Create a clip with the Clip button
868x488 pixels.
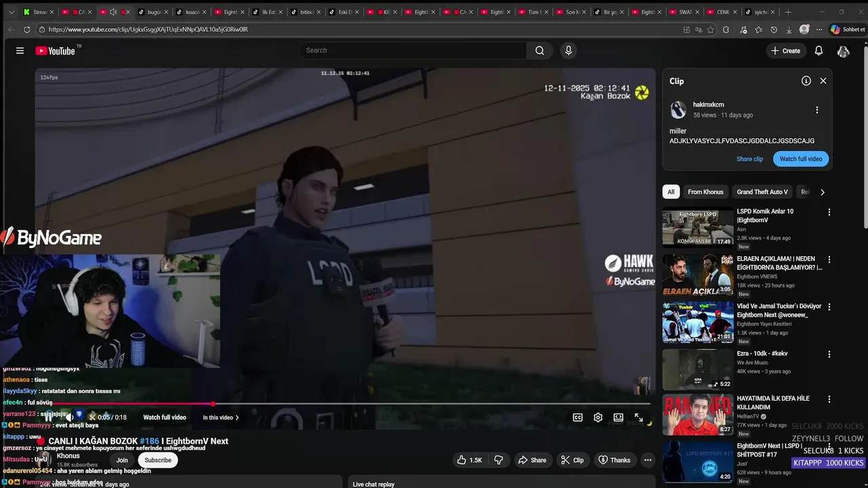click(572, 460)
